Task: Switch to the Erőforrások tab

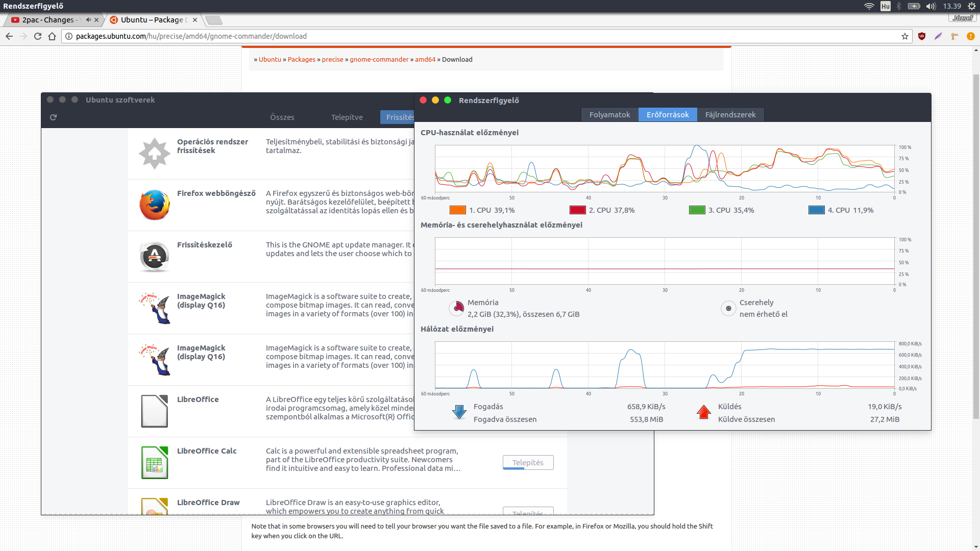Action: [x=668, y=115]
